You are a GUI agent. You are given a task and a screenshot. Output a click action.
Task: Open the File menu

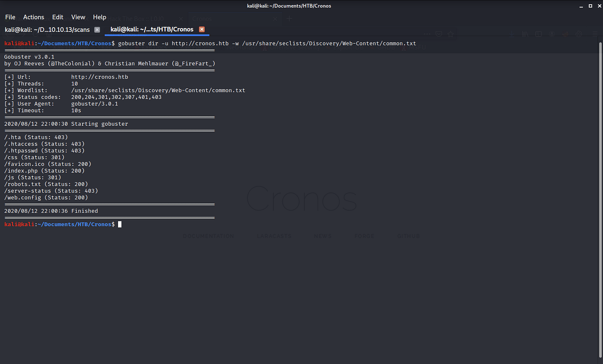(10, 17)
